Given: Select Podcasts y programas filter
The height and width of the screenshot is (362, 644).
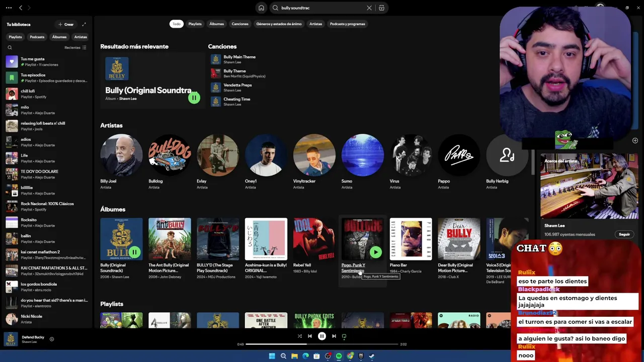Looking at the screenshot, I should tap(347, 24).
